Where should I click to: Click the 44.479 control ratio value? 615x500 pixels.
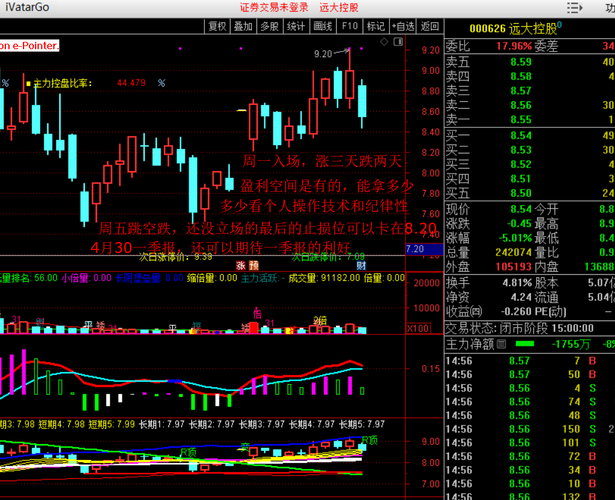click(x=131, y=83)
